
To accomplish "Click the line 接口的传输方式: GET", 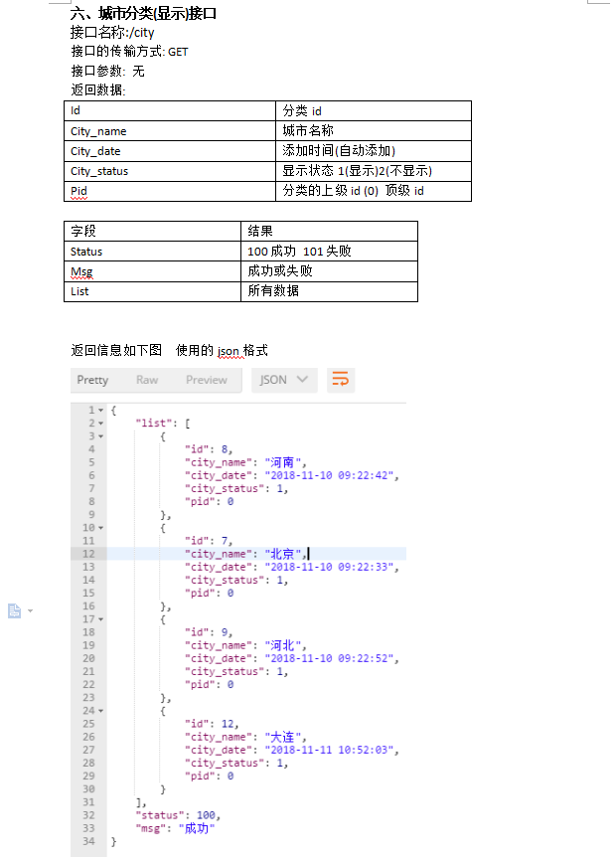I will point(129,52).
